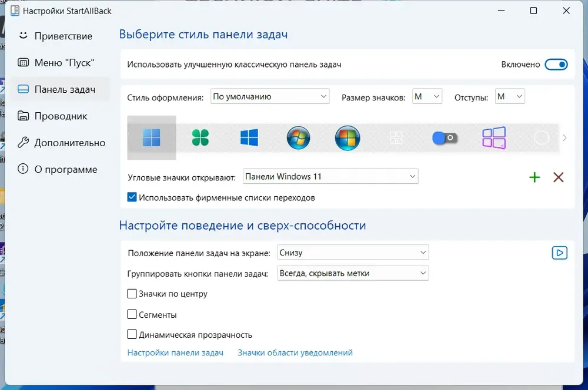Viewport: 588px width, 390px height.
Task: Uncheck branded jump lists checkbox
Action: 132,197
